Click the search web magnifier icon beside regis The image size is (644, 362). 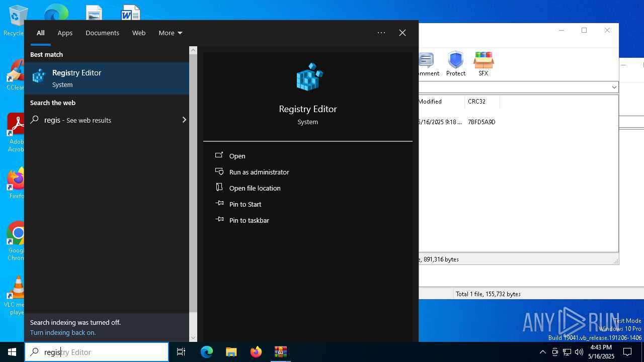tap(35, 120)
